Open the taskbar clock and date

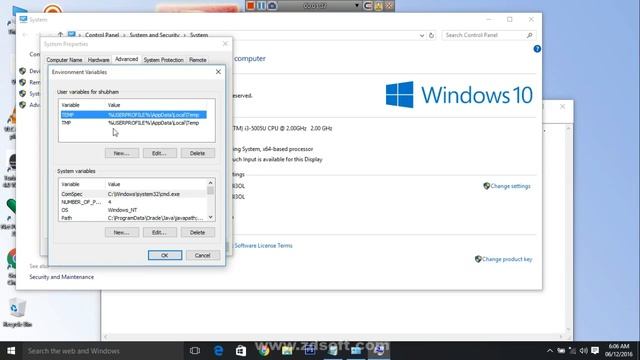click(618, 351)
